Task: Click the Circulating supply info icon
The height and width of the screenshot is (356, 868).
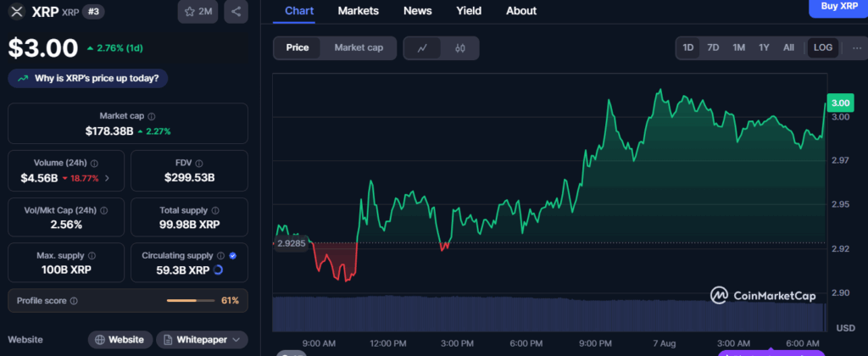Action: tap(220, 256)
